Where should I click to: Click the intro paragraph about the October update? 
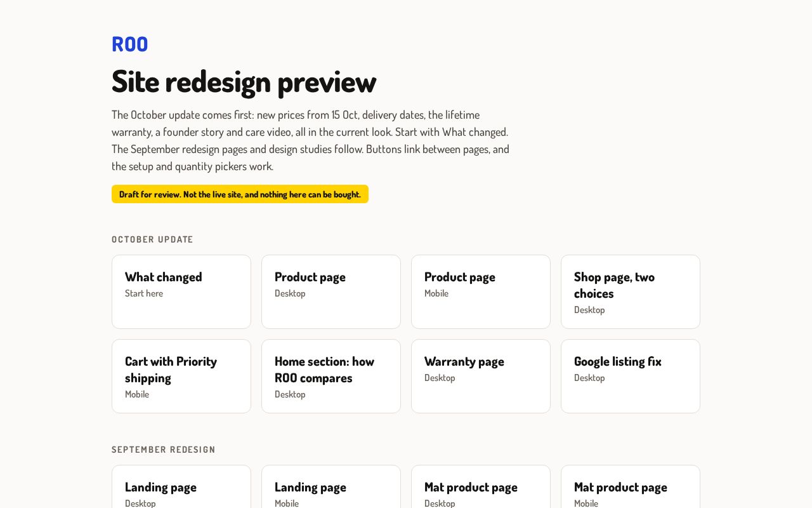(311, 140)
